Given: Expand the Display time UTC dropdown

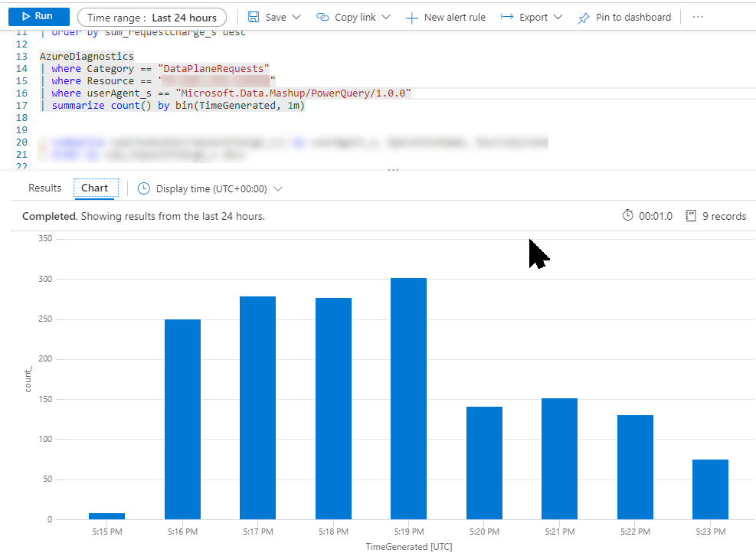Looking at the screenshot, I should point(277,188).
